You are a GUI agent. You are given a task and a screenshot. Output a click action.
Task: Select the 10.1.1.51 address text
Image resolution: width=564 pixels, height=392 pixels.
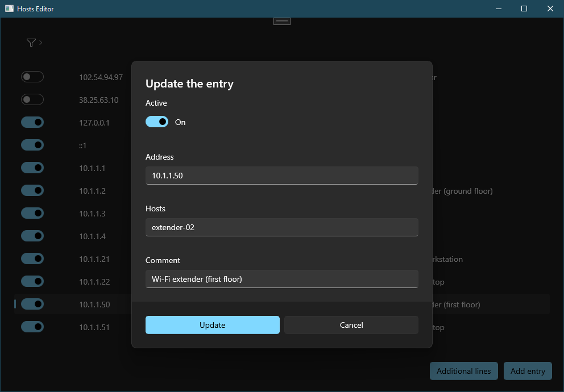[94, 327]
